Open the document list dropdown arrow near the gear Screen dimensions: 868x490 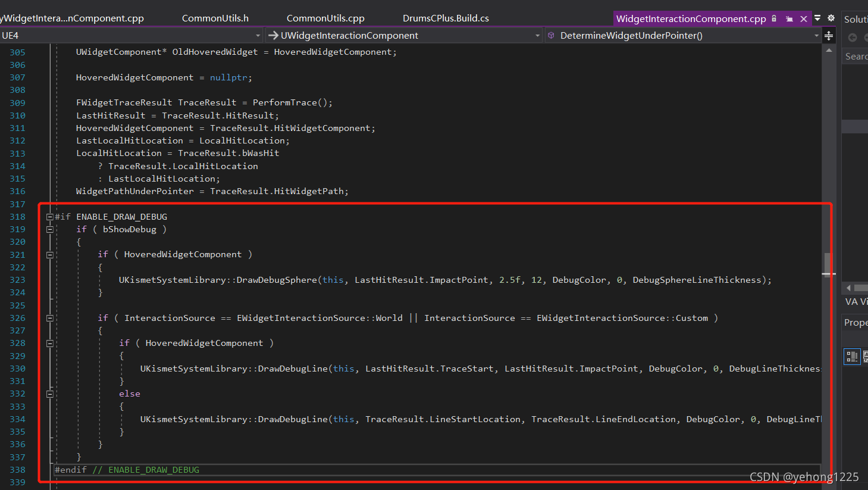coord(817,18)
